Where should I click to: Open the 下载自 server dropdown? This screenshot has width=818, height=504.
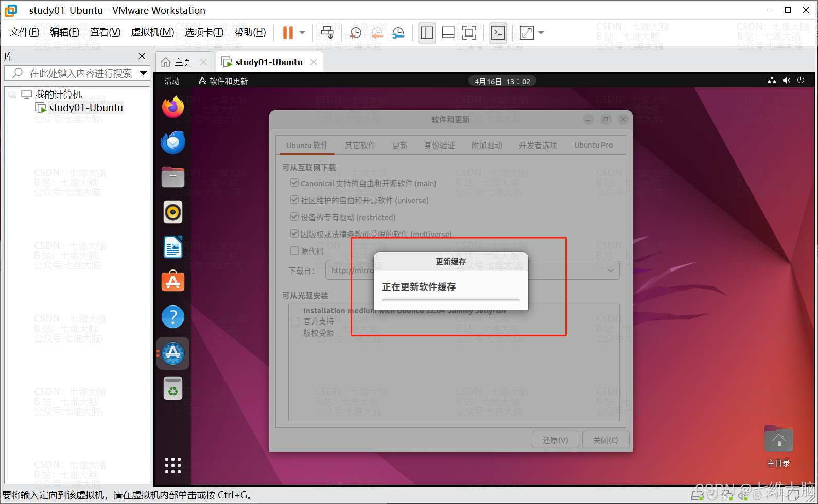tap(473, 271)
